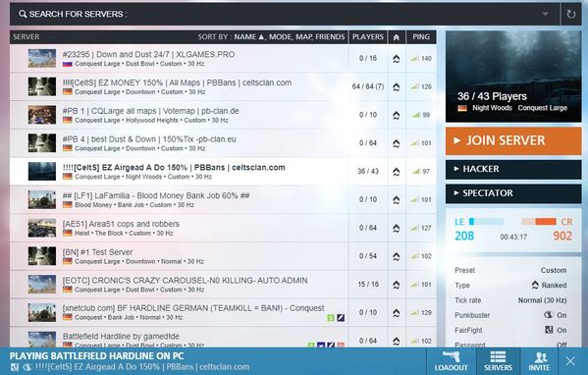Click the LE ticket progress bar
Screen dimensions: 588x375
tap(486, 222)
